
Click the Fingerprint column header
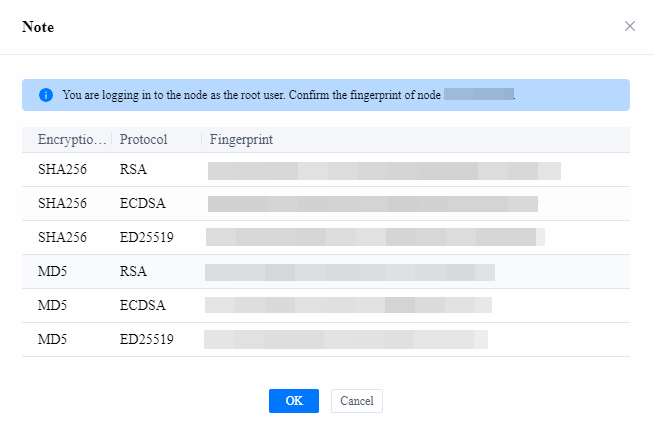[x=241, y=139]
